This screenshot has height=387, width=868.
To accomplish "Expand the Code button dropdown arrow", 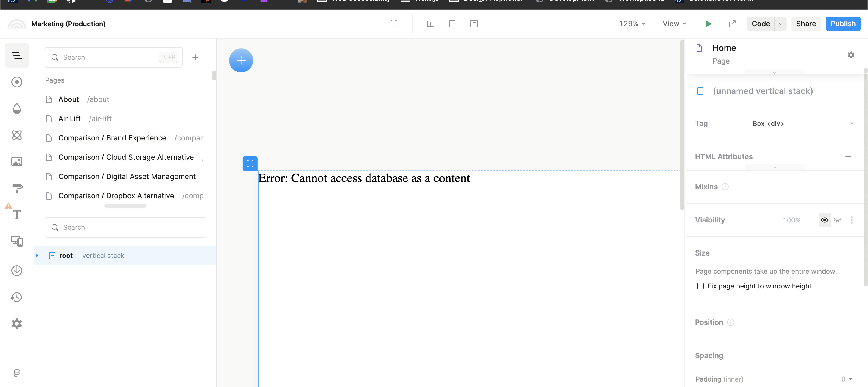I will point(780,24).
